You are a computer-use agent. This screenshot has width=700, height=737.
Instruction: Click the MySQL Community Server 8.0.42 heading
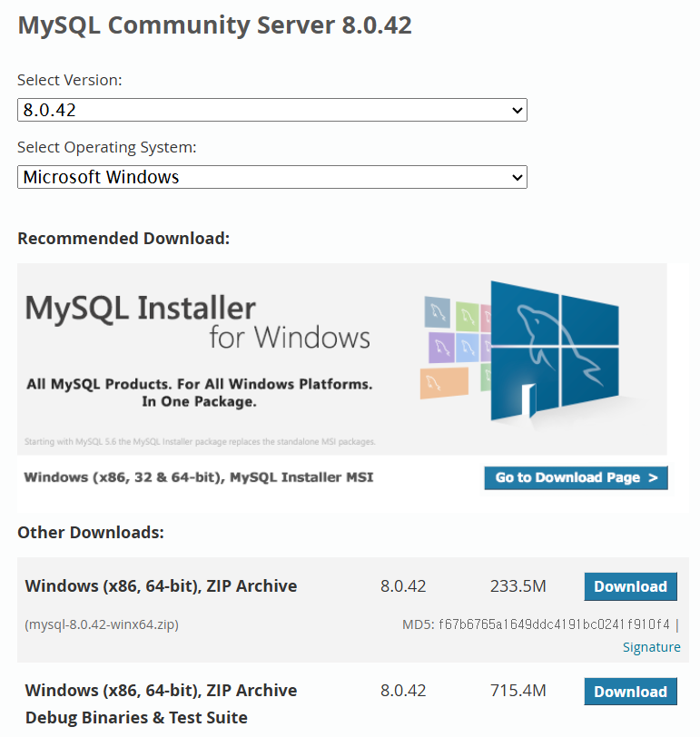tap(215, 25)
